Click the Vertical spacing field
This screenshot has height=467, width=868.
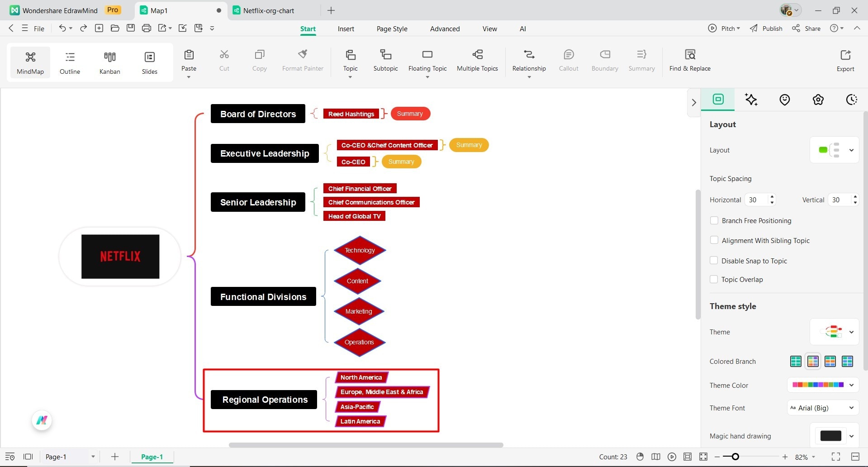tap(840, 200)
